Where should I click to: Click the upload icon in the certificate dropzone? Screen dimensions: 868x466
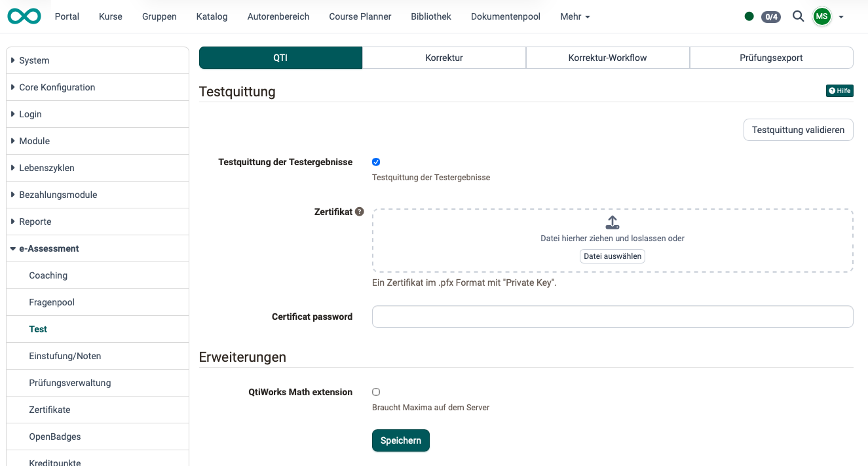612,222
